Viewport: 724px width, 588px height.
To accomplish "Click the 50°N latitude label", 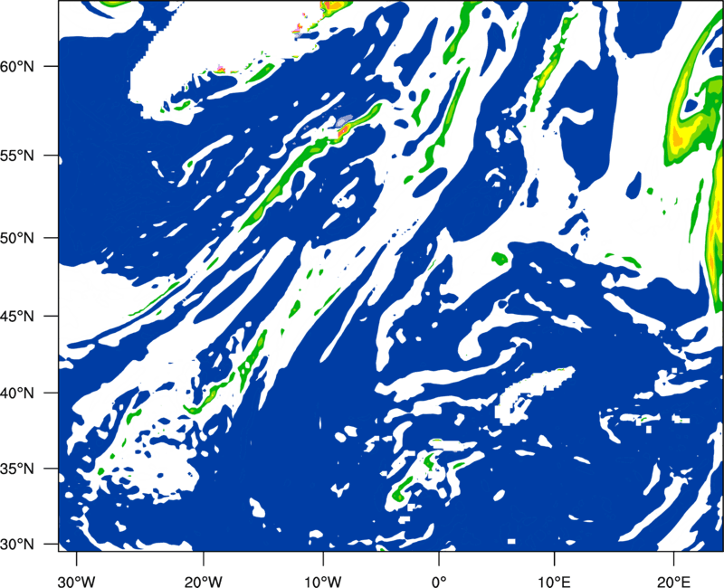I will 17,238.
